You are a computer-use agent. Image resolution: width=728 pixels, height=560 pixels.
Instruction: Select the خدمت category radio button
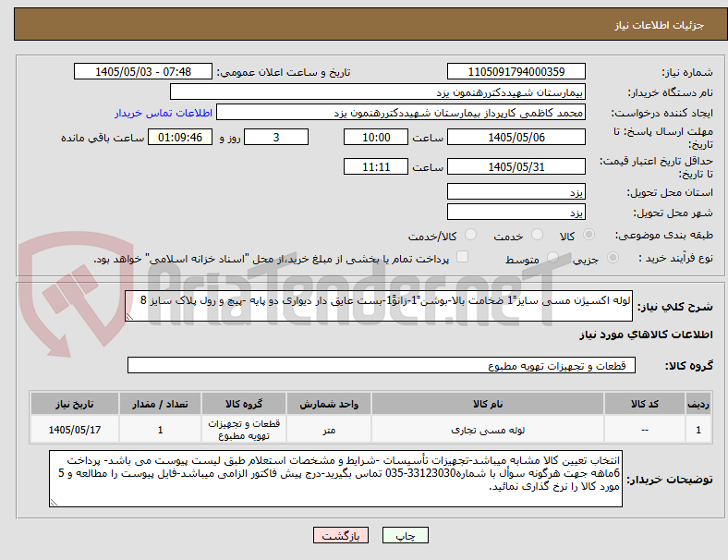point(537,235)
